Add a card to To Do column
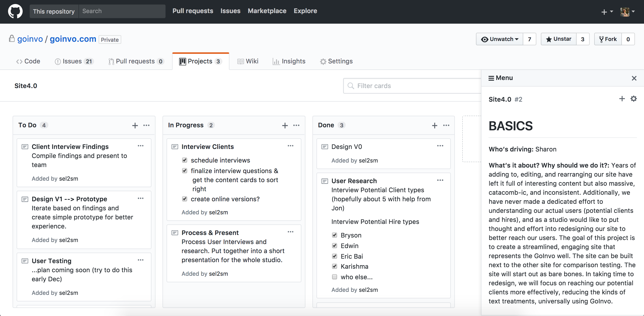Viewport: 644px width, 316px height. pos(135,125)
